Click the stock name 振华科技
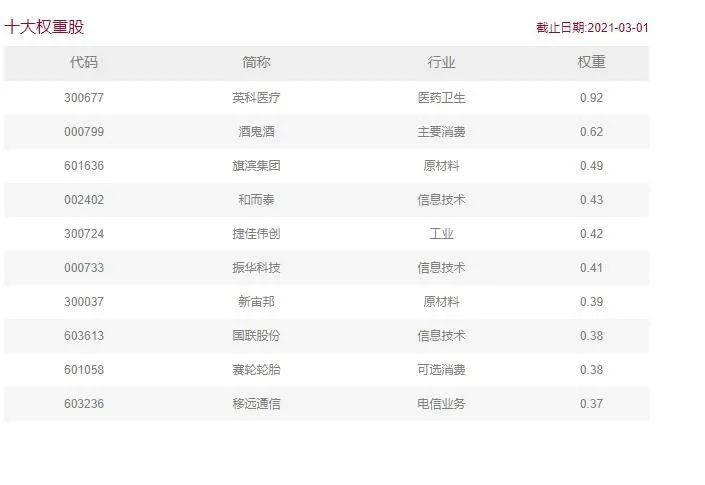This screenshot has width=705, height=485. pos(256,268)
